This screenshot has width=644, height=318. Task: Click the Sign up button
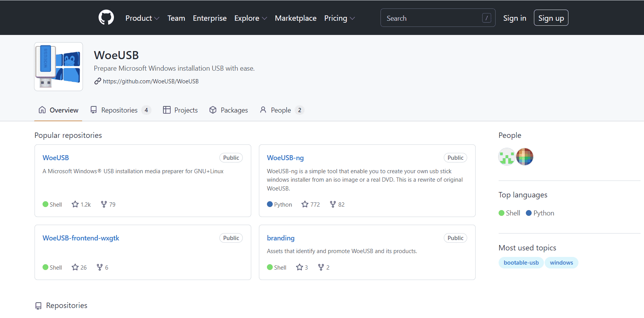(x=551, y=18)
